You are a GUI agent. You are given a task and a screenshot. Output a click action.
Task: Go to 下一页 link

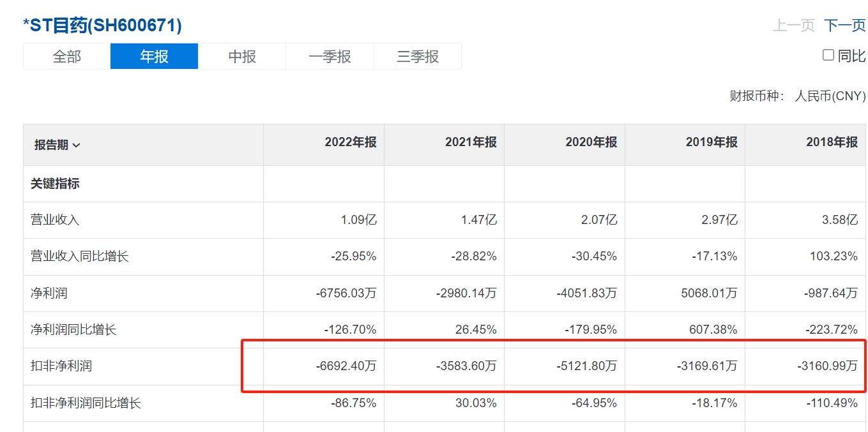844,26
